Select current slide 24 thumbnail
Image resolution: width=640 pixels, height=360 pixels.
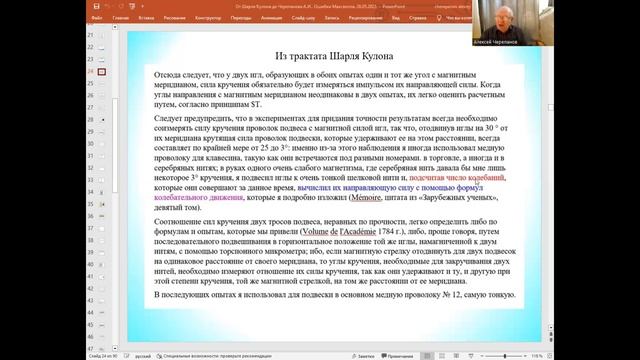coord(102,72)
